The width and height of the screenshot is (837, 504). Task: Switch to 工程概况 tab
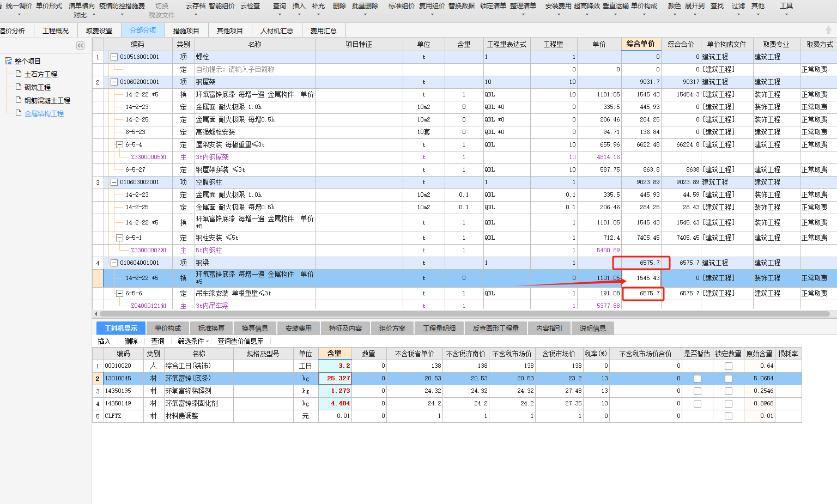56,31
